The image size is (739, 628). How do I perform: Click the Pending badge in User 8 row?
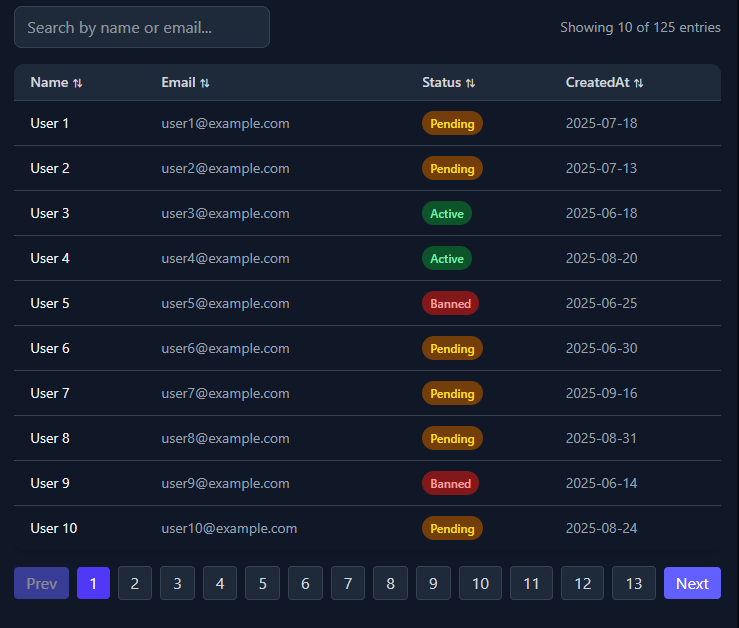pyautogui.click(x=452, y=438)
